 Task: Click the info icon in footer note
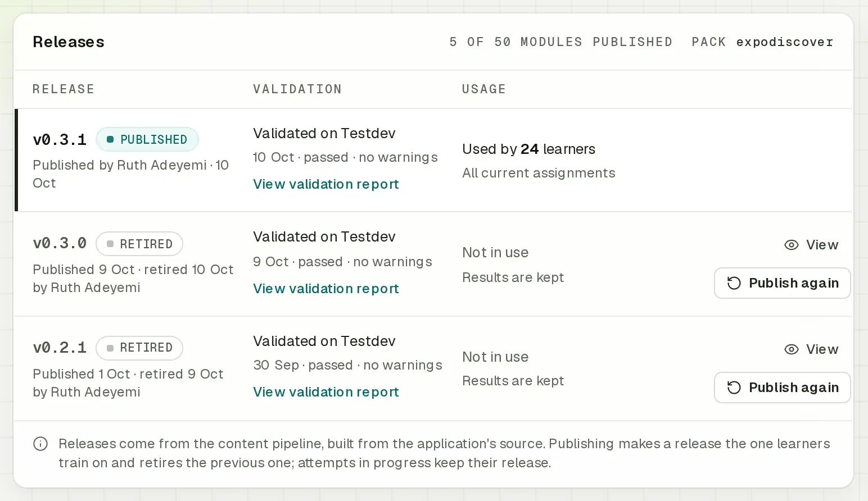40,444
